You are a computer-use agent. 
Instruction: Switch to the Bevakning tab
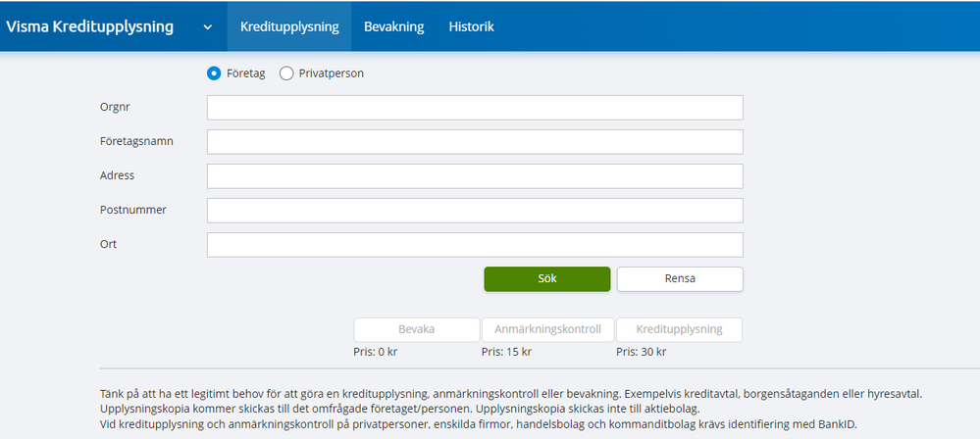click(393, 26)
